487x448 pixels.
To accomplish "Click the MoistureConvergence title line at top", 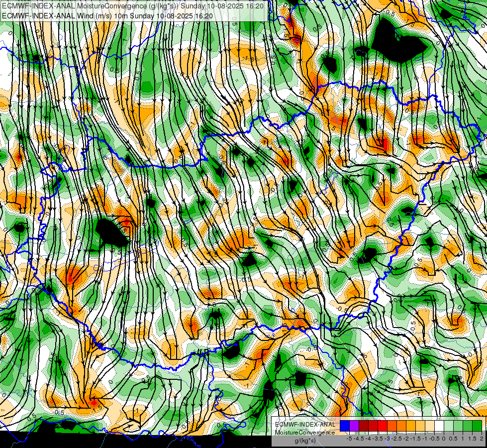I will click(x=133, y=6).
